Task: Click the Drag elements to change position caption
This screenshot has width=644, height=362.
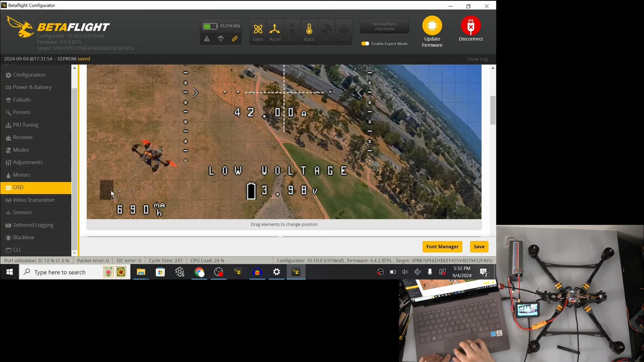Action: coord(284,224)
